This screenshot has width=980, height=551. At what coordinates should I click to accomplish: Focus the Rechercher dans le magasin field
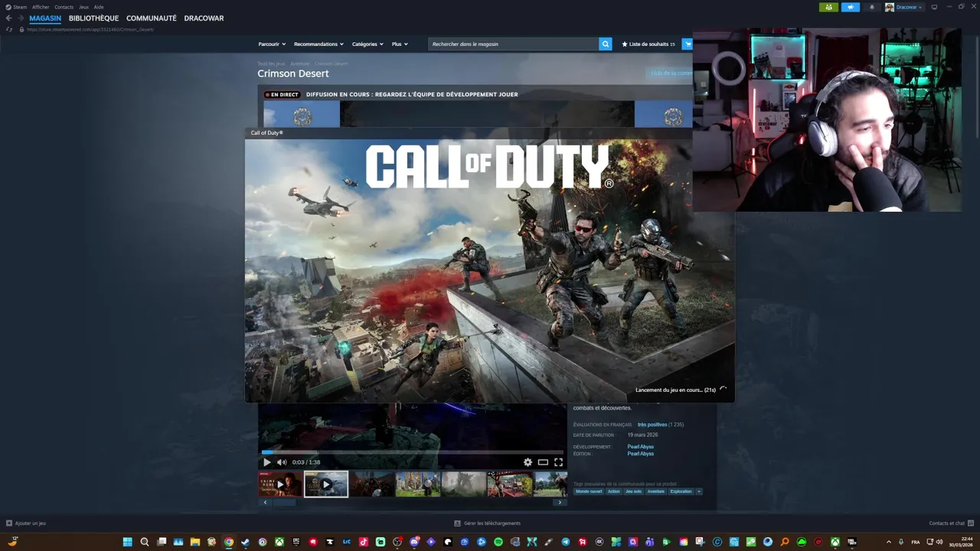click(x=514, y=44)
